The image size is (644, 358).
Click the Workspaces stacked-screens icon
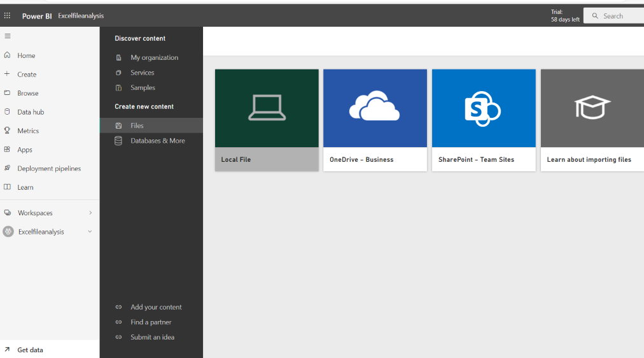pyautogui.click(x=8, y=213)
